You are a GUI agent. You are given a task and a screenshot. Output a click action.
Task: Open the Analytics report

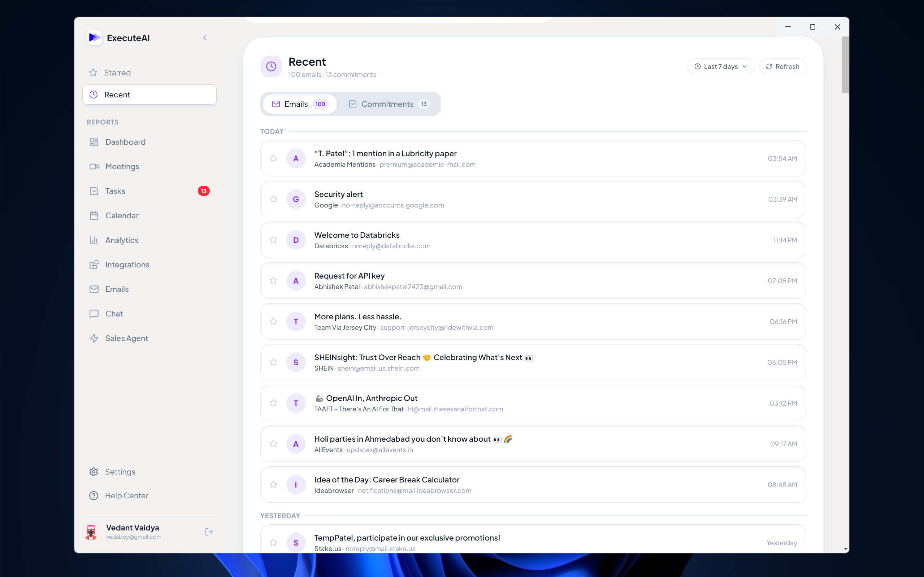click(121, 240)
